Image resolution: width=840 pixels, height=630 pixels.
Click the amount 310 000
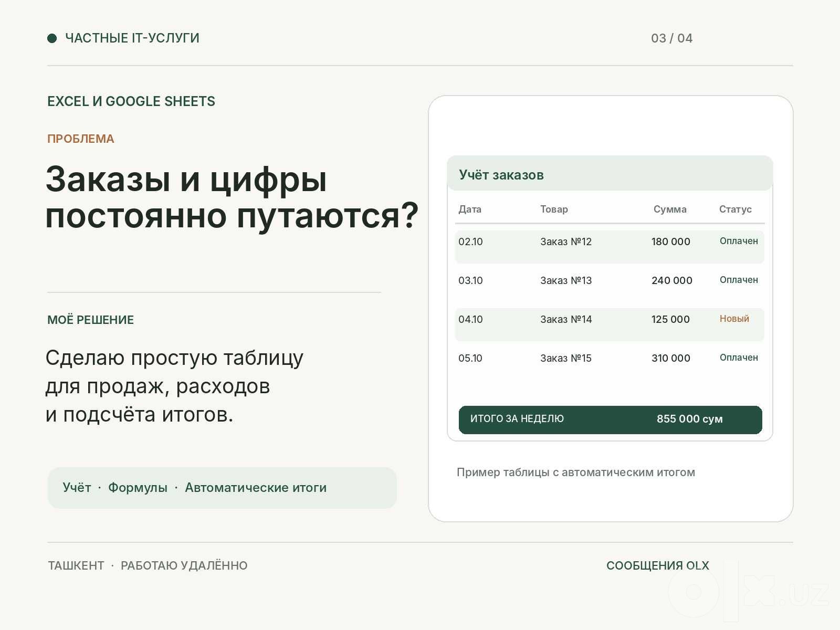tap(671, 358)
